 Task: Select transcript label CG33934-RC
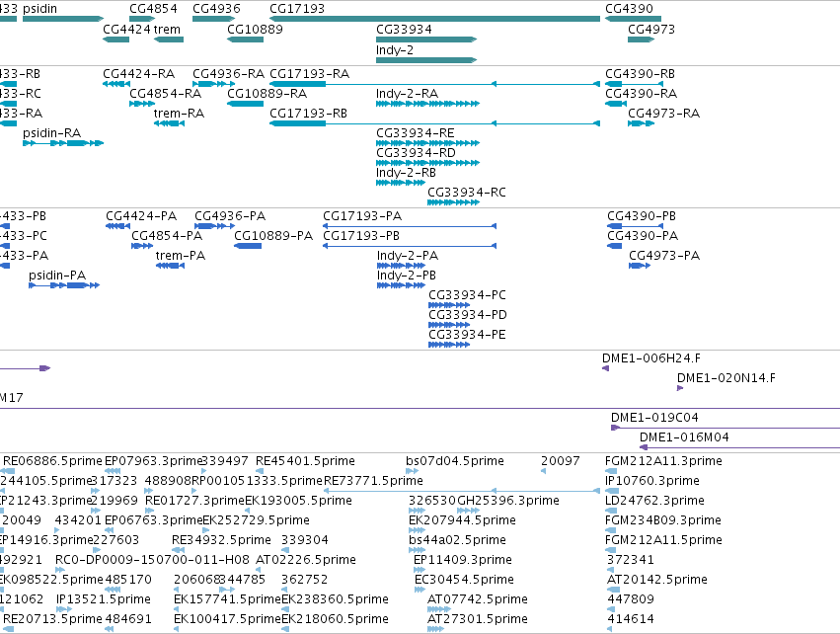[x=467, y=193]
